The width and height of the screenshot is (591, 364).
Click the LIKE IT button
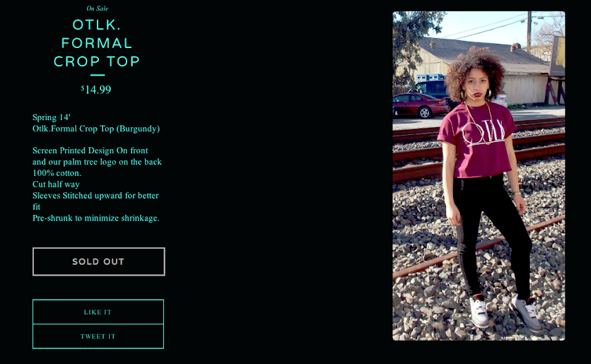pyautogui.click(x=98, y=312)
